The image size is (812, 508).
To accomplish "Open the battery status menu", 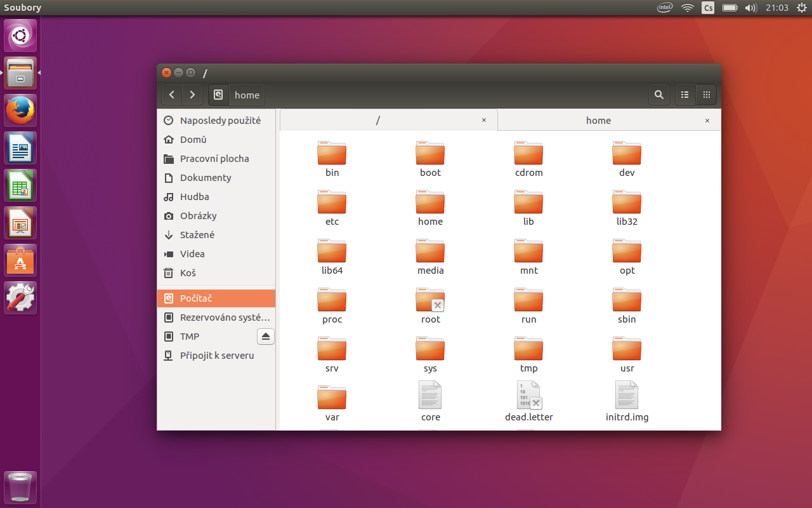I will click(x=729, y=8).
